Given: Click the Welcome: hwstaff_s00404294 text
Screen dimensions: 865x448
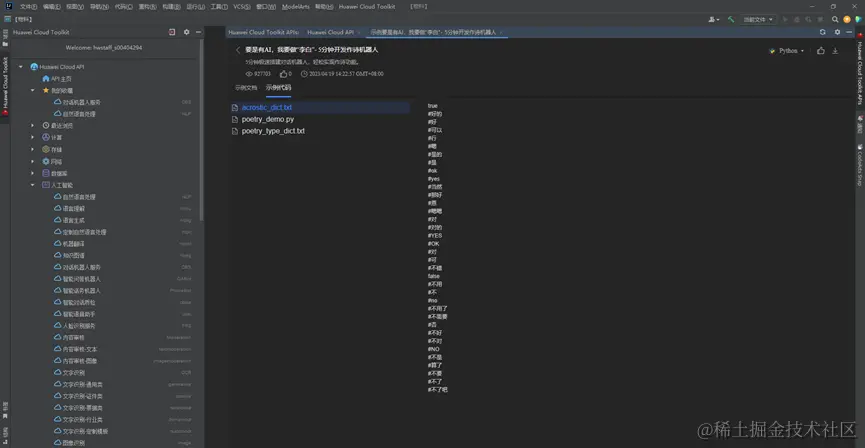Looking at the screenshot, I should (x=104, y=48).
